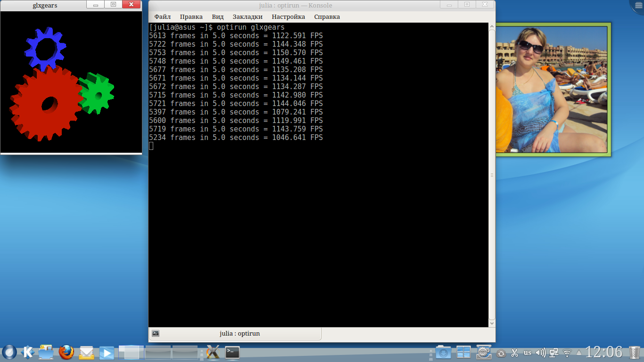Click the Konsole scrollbar down arrow
This screenshot has height=362, width=644.
[492, 323]
